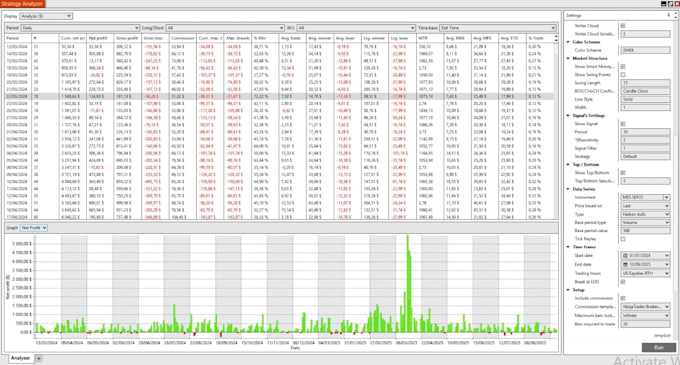The width and height of the screenshot is (680, 365).
Task: Click the Base period value field
Action: tap(645, 231)
